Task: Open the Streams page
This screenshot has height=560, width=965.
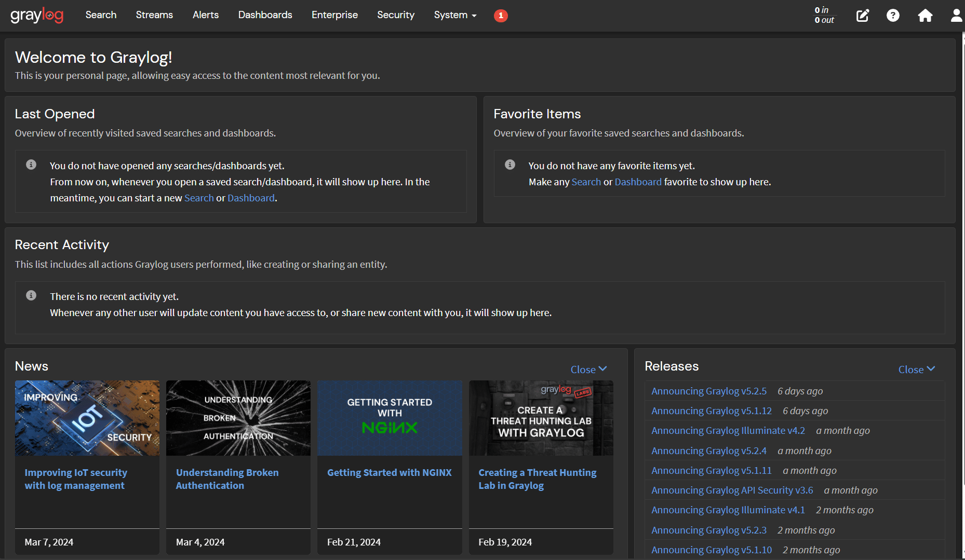Action: [x=154, y=15]
